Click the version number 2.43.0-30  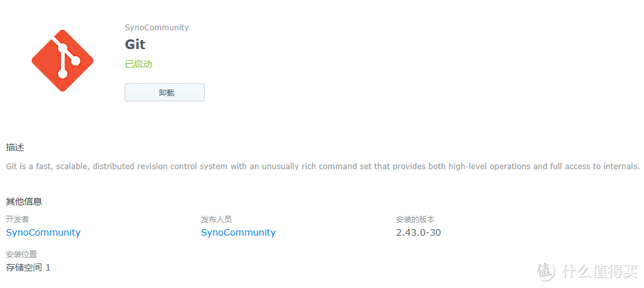(419, 232)
